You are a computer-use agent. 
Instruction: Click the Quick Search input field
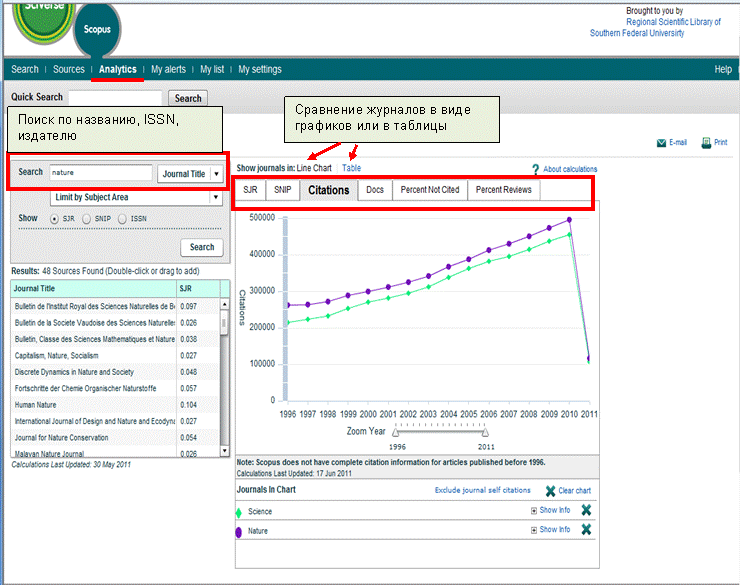[116, 98]
